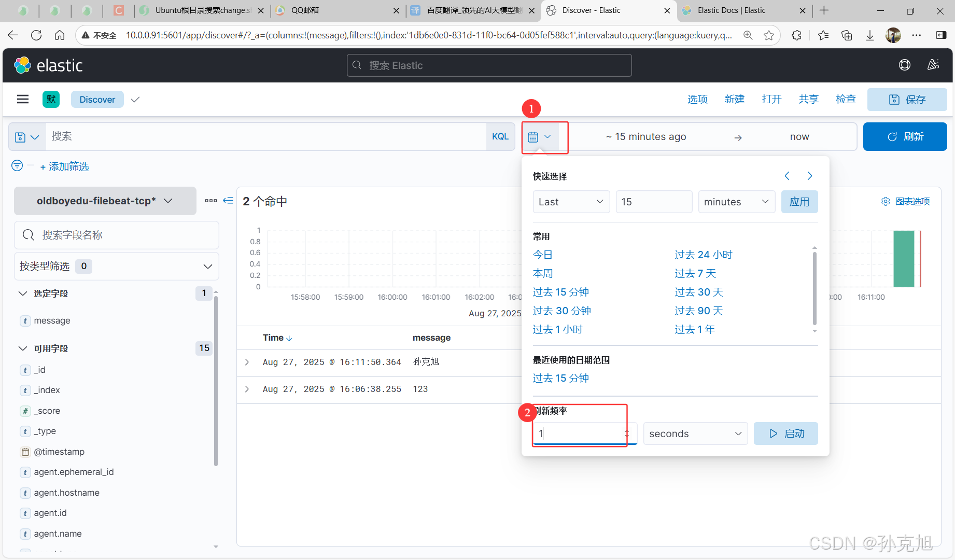Click the filter options circle icon
Viewport: 955px width, 560px height.
(17, 165)
